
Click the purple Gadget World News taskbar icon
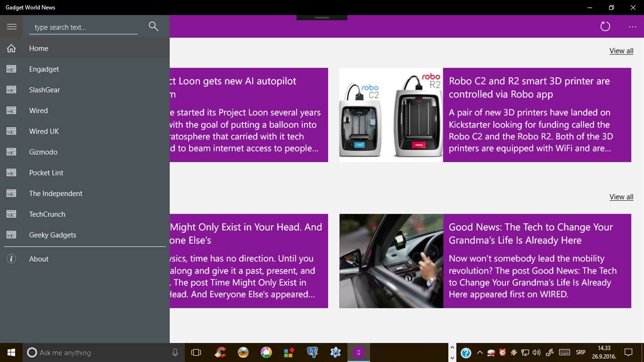359,353
